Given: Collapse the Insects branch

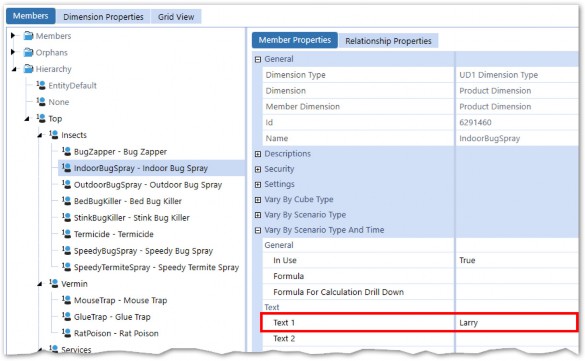Looking at the screenshot, I should [x=40, y=135].
